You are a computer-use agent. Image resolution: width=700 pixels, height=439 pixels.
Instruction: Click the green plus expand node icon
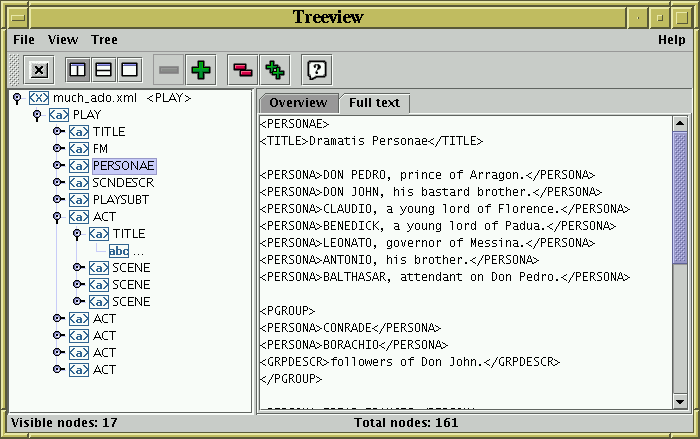(x=202, y=70)
